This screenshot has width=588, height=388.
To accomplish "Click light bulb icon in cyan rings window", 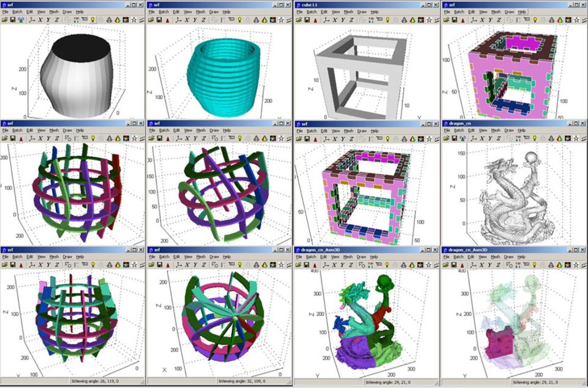I will pyautogui.click(x=239, y=19).
